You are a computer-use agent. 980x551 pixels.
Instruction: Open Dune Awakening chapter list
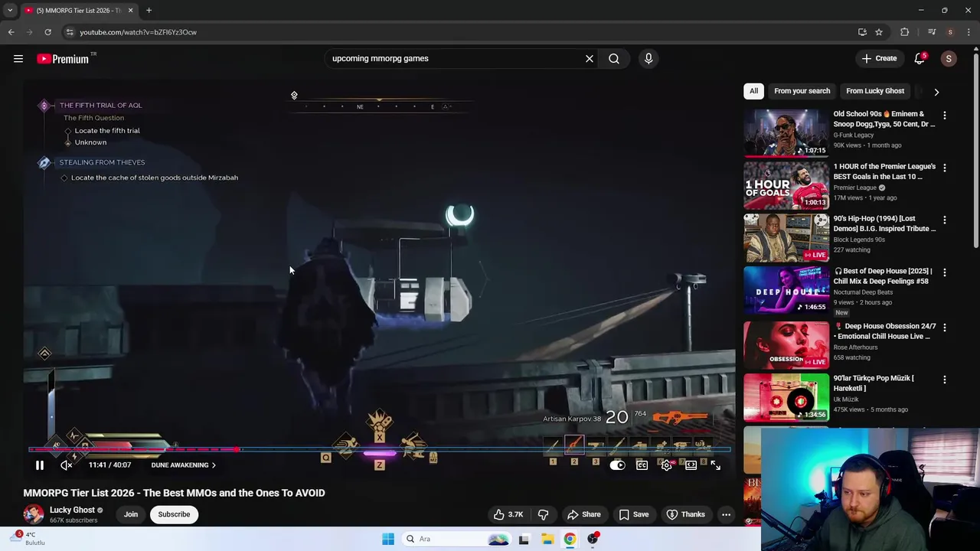pos(183,465)
